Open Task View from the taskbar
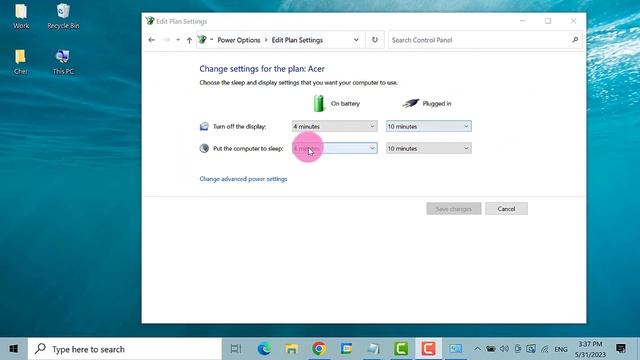Image resolution: width=640 pixels, height=360 pixels. point(236,349)
